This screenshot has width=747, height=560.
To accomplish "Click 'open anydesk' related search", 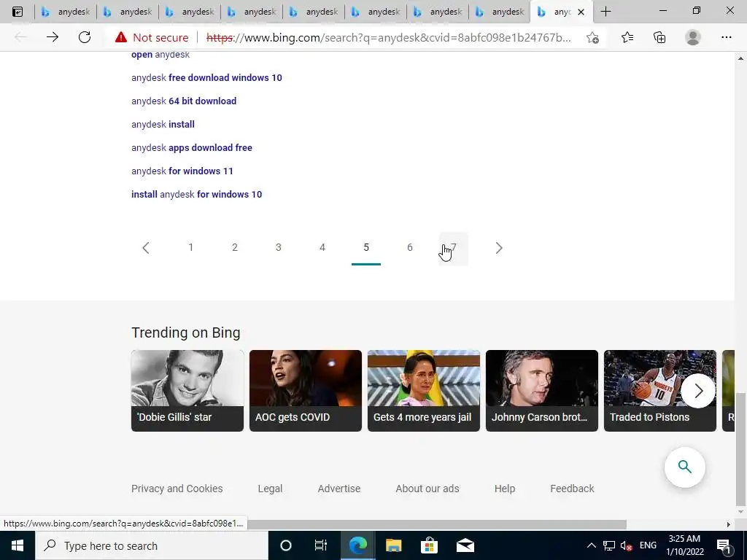I will click(x=160, y=54).
